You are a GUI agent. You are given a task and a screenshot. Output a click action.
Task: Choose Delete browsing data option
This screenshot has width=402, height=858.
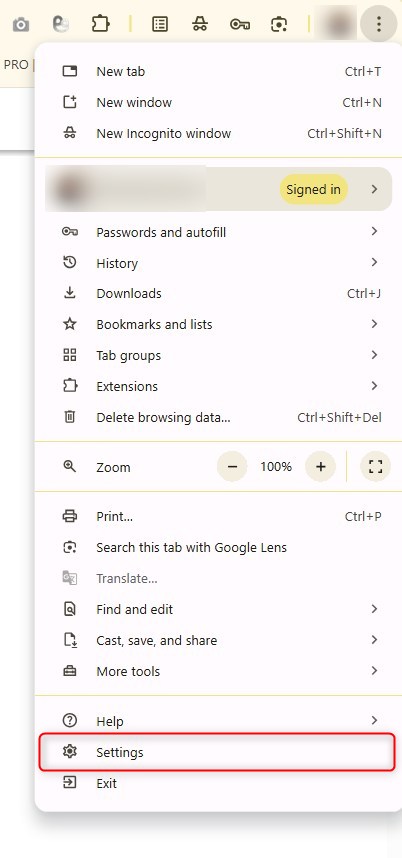pos(218,418)
